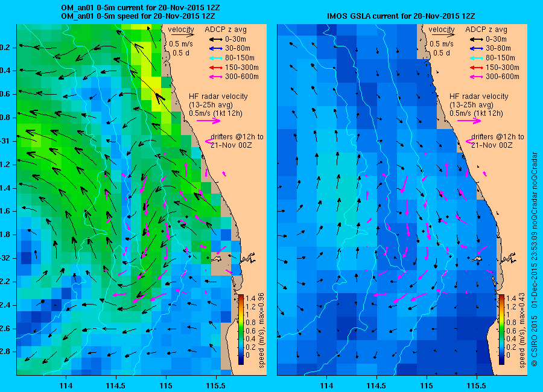Click the 'IMOS GSLA current for 20-Nov-2015 12Z' title

[401, 16]
